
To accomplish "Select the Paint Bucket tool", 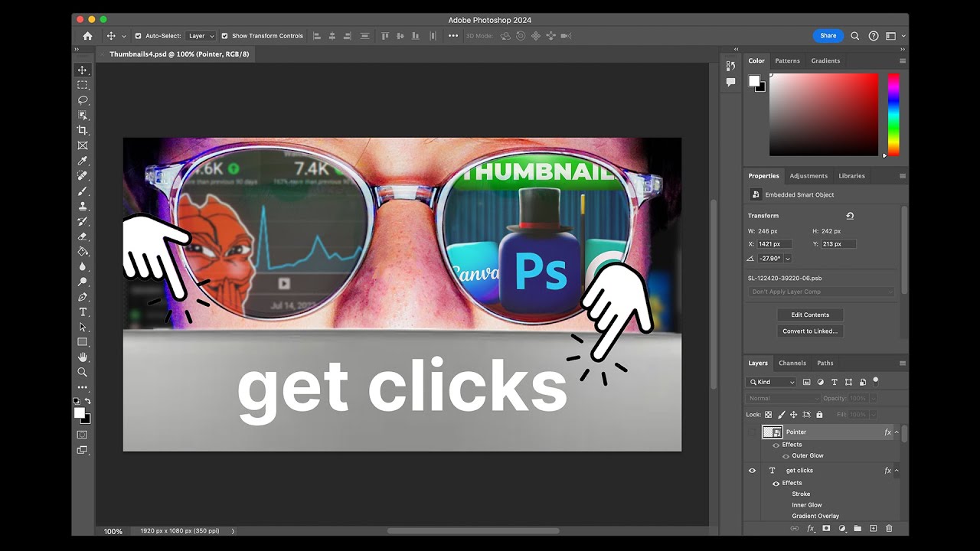I will click(83, 251).
